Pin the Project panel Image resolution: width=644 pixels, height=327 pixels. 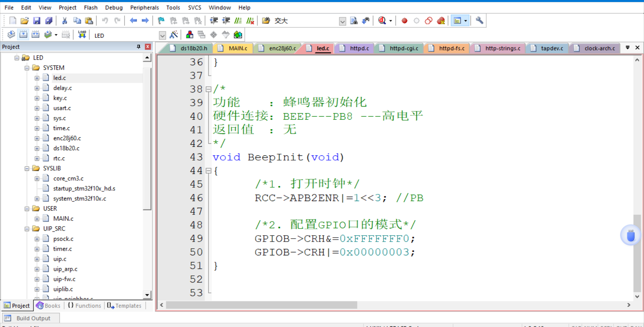tap(138, 47)
